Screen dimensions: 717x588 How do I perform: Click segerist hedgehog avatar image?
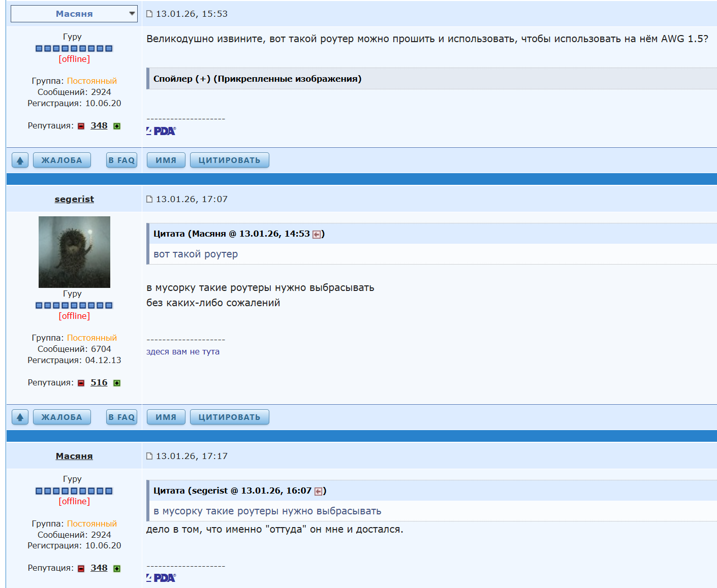74,252
